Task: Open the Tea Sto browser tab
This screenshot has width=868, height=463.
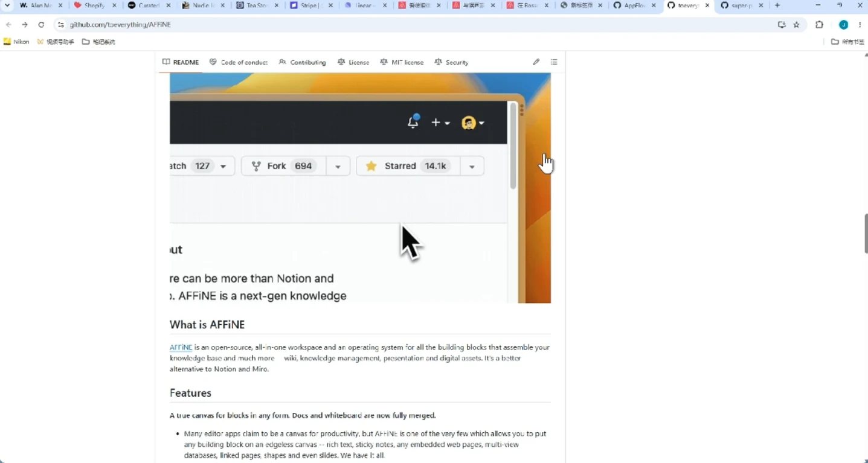Action: (x=254, y=5)
